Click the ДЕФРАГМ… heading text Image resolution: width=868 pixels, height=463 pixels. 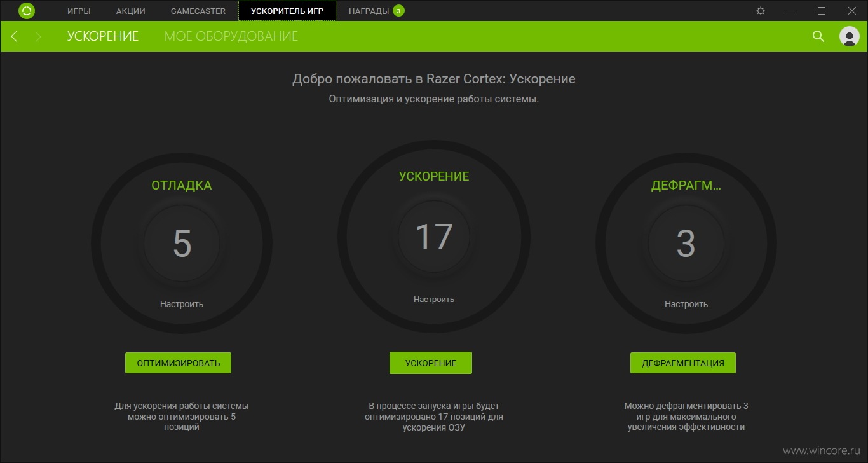pyautogui.click(x=686, y=186)
